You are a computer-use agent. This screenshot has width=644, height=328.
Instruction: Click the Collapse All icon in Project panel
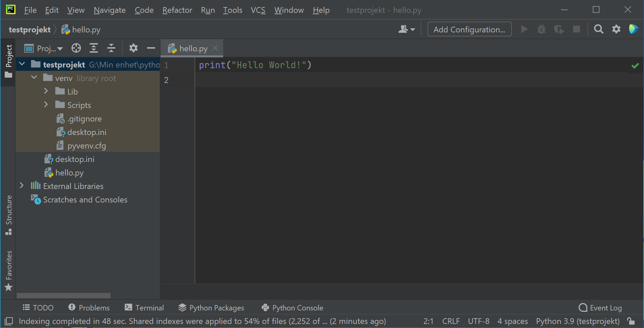111,48
